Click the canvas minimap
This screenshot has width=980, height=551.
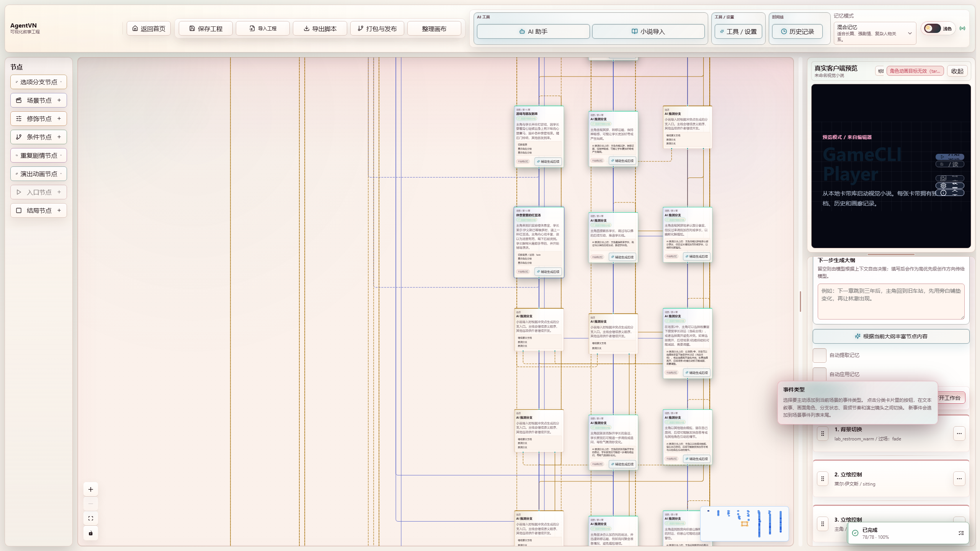745,524
